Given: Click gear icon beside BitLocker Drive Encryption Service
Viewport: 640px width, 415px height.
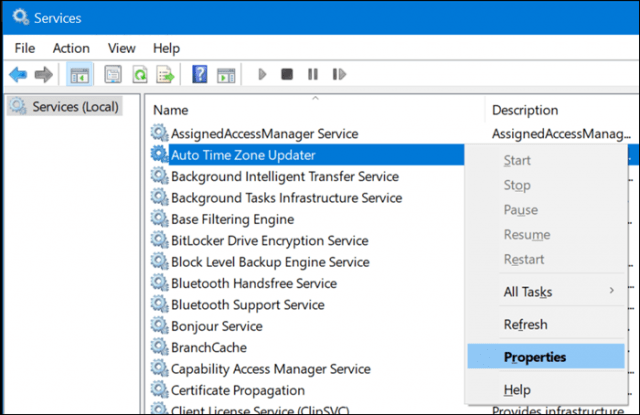Looking at the screenshot, I should (159, 240).
